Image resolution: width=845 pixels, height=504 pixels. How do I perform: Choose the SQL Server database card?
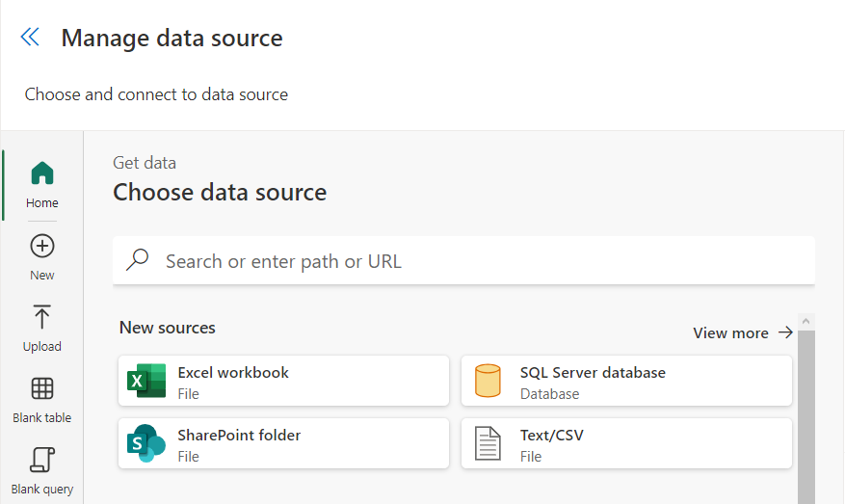point(626,381)
